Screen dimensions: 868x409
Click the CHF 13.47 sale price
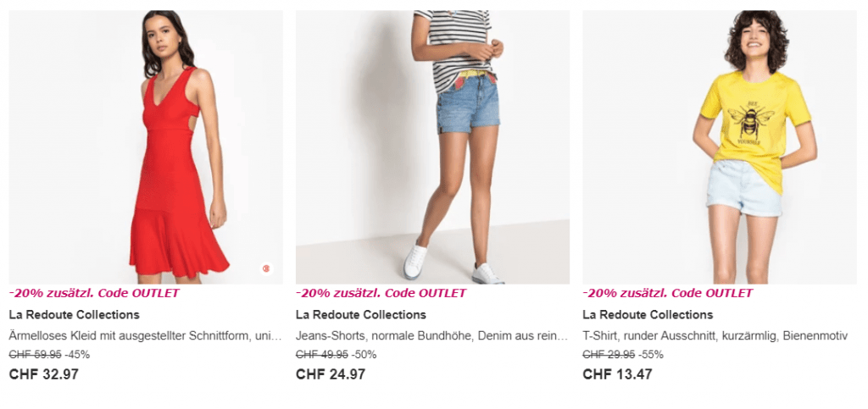click(617, 374)
